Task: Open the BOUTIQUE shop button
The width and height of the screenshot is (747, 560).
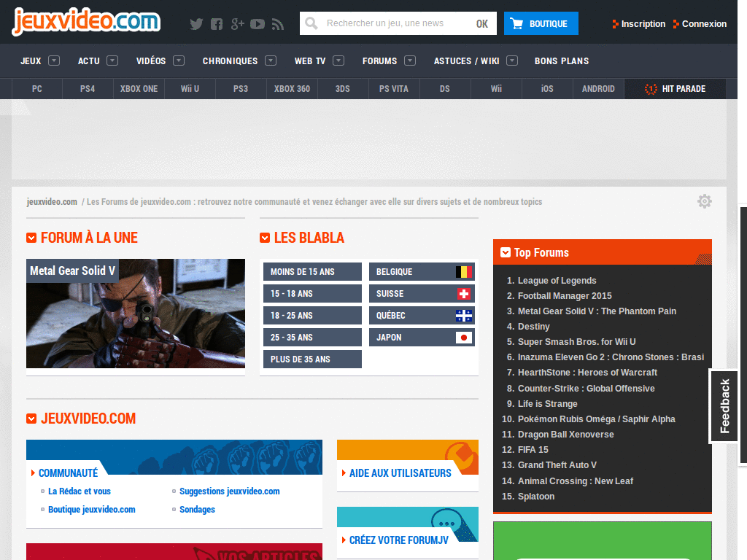Action: [541, 23]
